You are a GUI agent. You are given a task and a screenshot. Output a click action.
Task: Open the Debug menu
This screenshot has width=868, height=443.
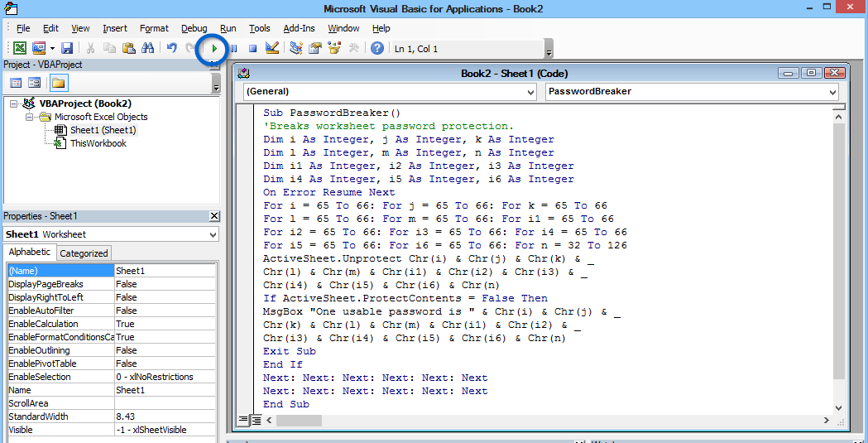coord(194,28)
